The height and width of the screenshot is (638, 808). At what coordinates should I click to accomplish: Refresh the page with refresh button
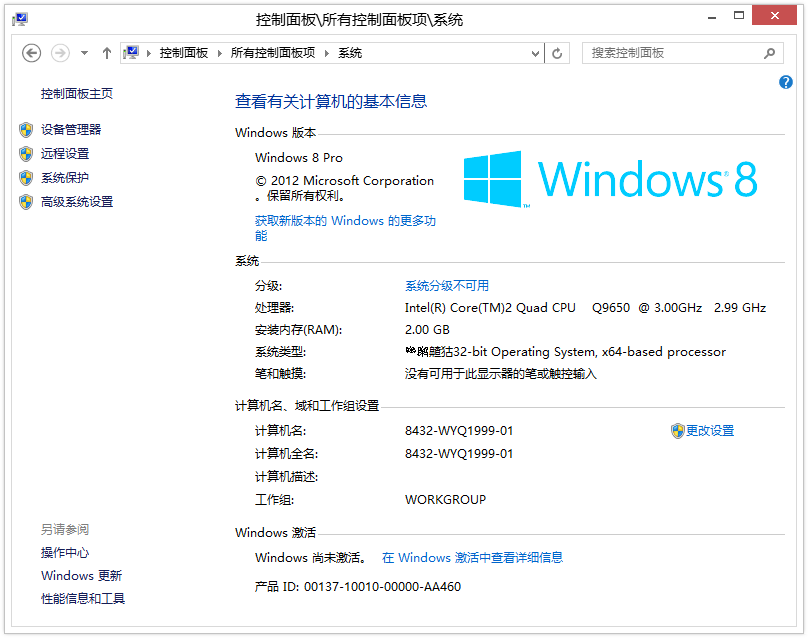(557, 53)
